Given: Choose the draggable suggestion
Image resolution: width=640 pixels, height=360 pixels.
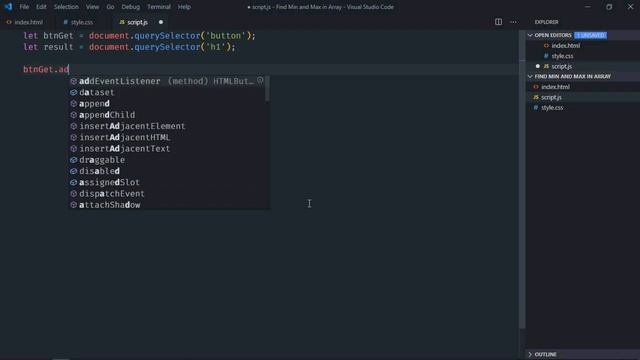Looking at the screenshot, I should pyautogui.click(x=167, y=160).
